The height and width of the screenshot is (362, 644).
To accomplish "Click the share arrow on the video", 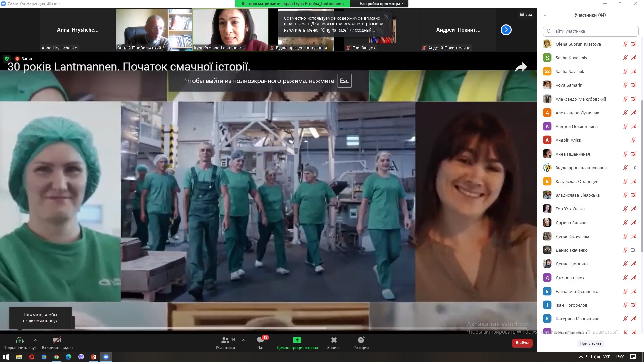I will tap(521, 67).
